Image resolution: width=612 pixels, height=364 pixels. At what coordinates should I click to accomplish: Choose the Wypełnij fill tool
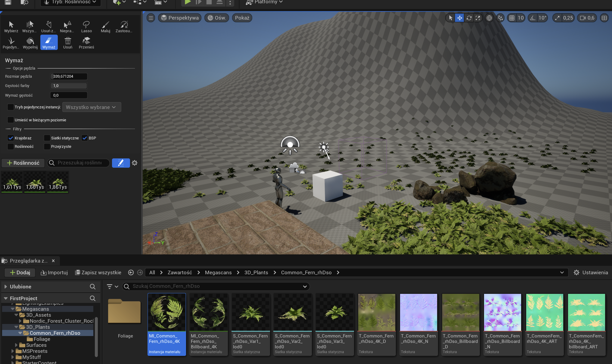30,43
